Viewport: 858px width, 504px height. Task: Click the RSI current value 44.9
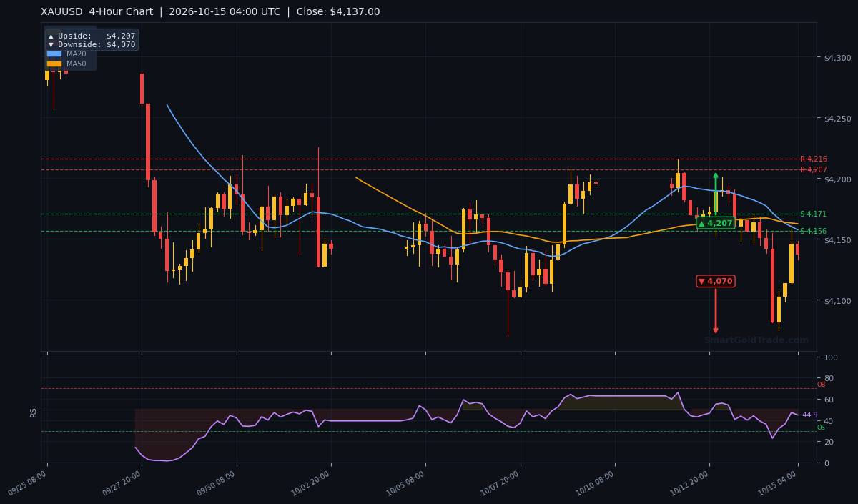pos(810,415)
